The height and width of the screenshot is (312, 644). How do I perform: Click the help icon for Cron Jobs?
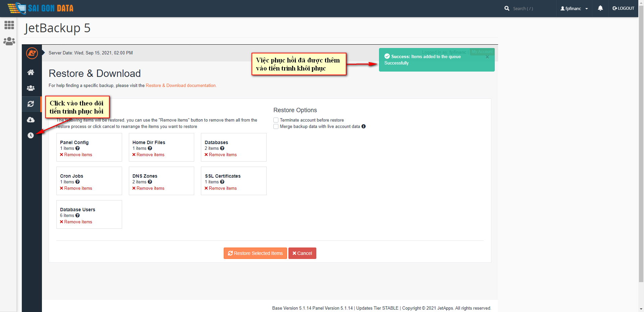point(77,182)
